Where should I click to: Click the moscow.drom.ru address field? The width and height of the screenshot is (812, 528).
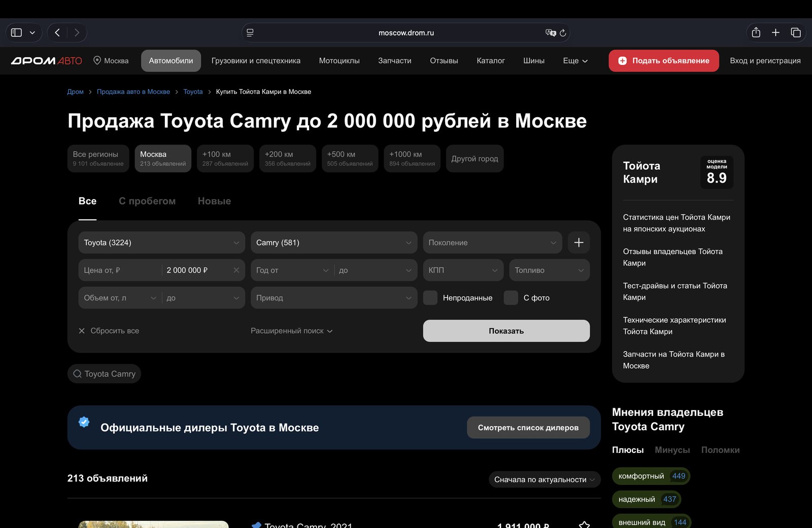click(406, 32)
